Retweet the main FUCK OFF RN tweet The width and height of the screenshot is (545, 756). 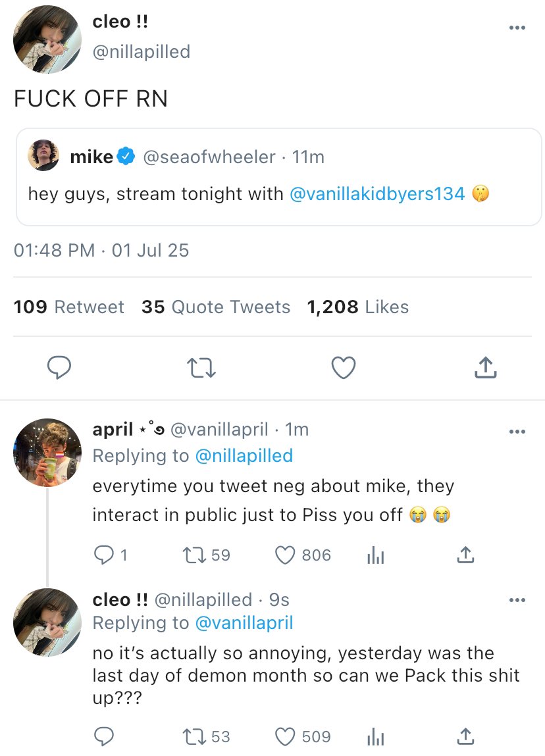coord(201,368)
